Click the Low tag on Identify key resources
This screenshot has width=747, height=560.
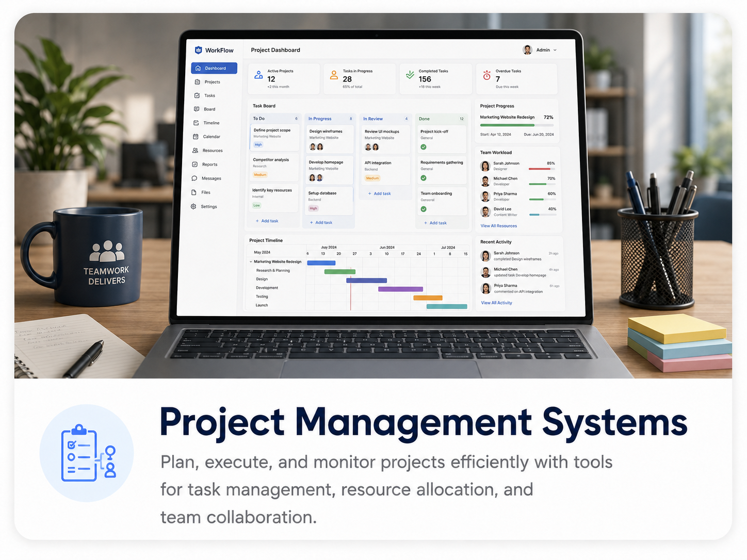pos(256,205)
